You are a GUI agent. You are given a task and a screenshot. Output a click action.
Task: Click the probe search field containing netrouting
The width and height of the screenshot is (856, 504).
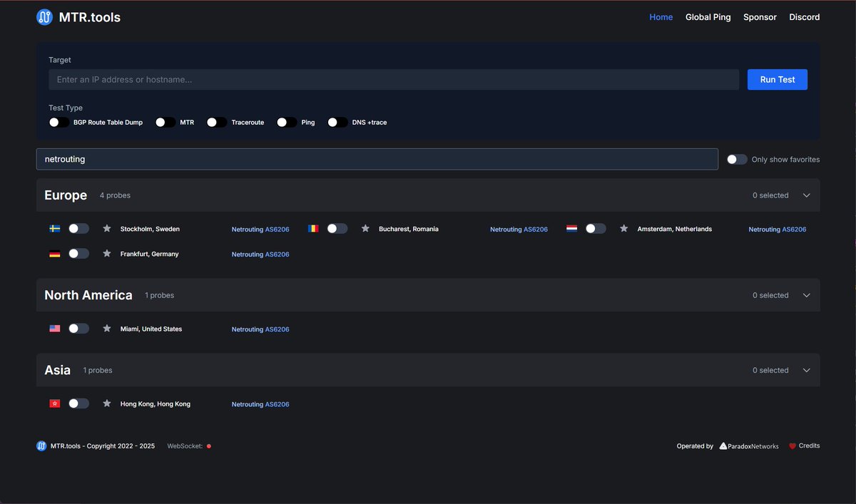(x=377, y=159)
